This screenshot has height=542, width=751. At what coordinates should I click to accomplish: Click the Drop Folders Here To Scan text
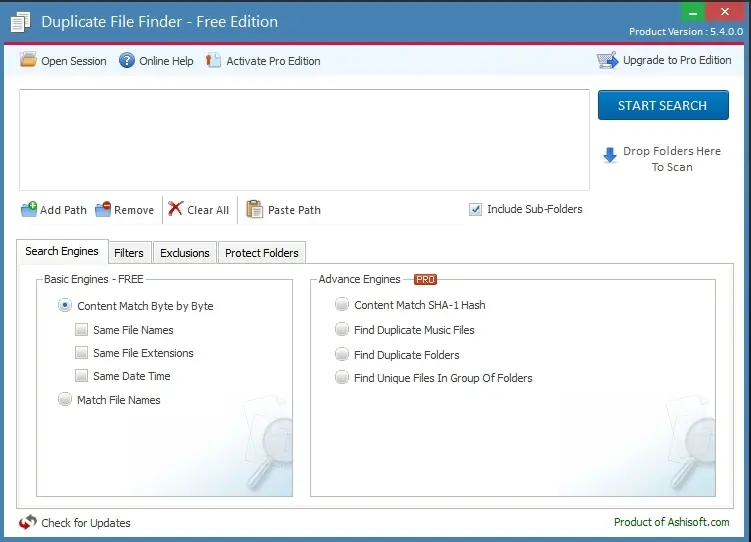[672, 159]
